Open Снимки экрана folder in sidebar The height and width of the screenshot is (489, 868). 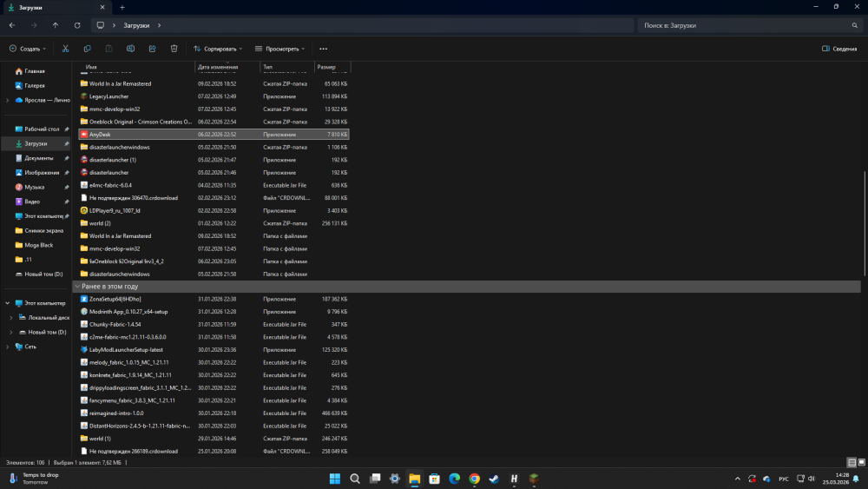pos(43,231)
